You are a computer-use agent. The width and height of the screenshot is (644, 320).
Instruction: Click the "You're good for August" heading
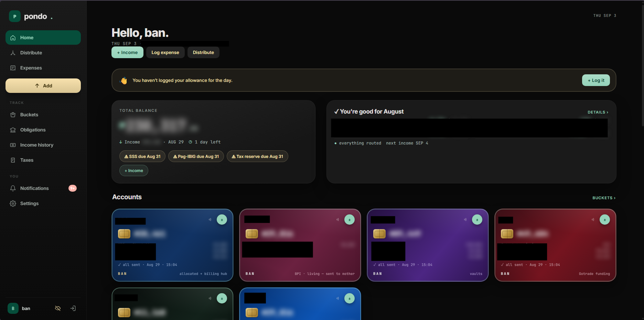pyautogui.click(x=372, y=111)
